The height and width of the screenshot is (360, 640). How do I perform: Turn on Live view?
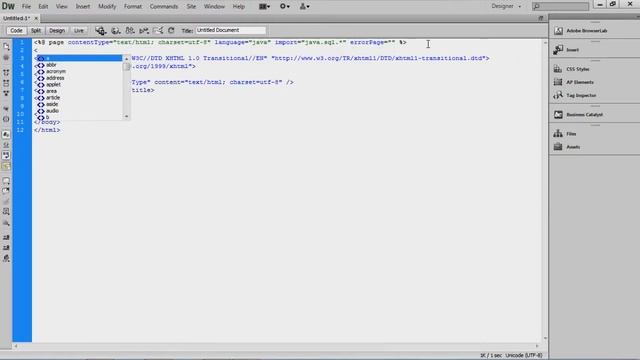point(79,31)
